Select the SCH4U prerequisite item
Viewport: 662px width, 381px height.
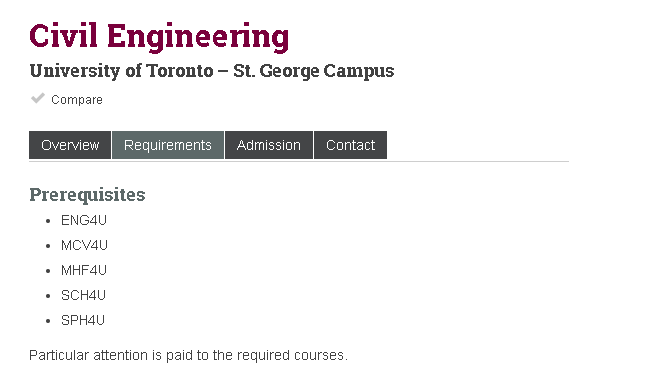point(83,295)
